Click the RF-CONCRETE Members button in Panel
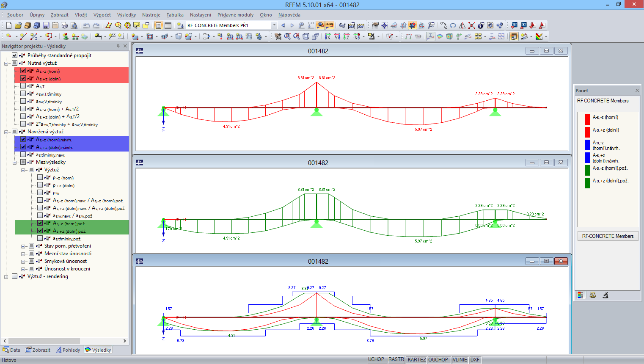Screen dimensions: 644x364 [608, 236]
